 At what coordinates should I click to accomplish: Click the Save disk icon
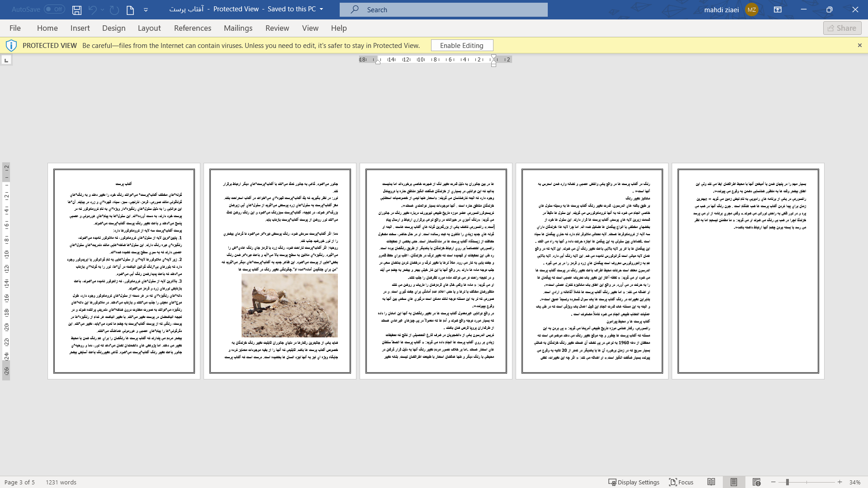[77, 9]
